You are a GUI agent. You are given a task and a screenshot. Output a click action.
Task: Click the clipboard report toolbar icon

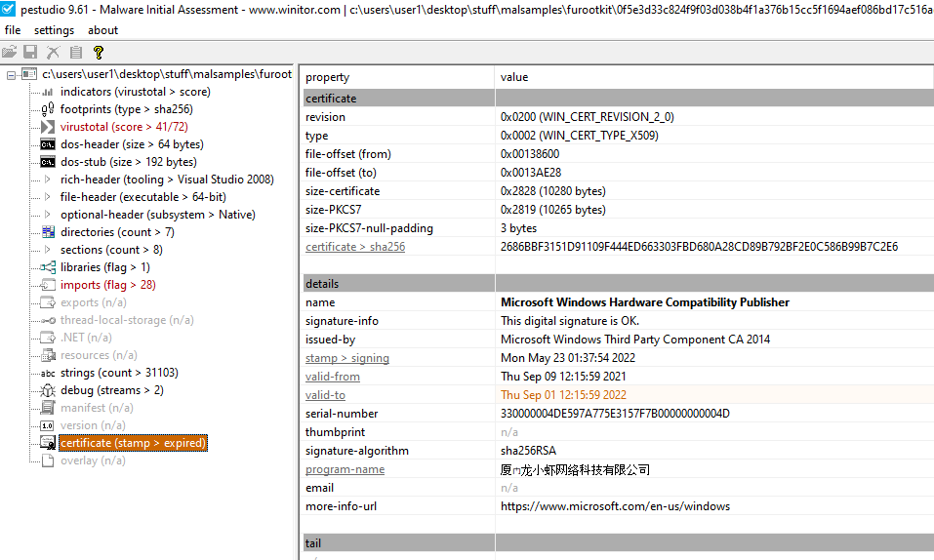pyautogui.click(x=76, y=53)
